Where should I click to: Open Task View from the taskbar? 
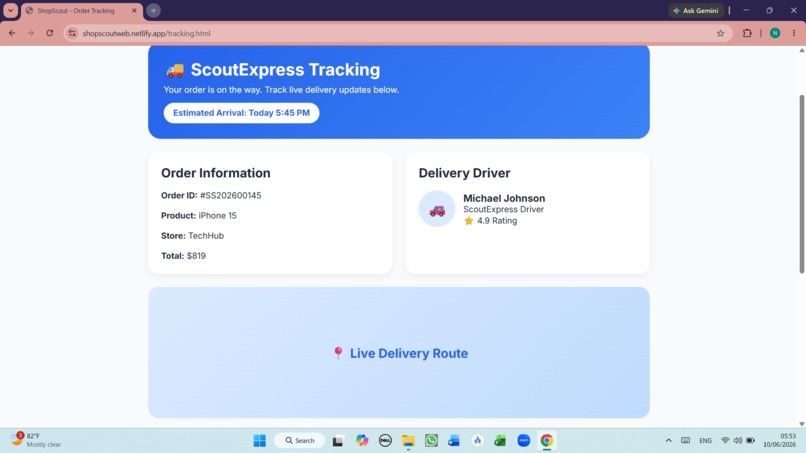point(338,441)
